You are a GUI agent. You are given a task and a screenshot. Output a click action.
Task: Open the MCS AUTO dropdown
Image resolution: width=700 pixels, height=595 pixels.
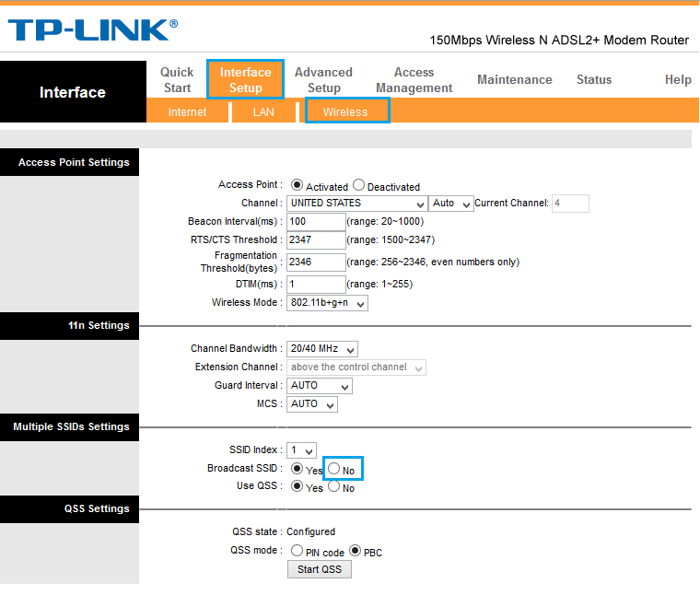(x=312, y=404)
